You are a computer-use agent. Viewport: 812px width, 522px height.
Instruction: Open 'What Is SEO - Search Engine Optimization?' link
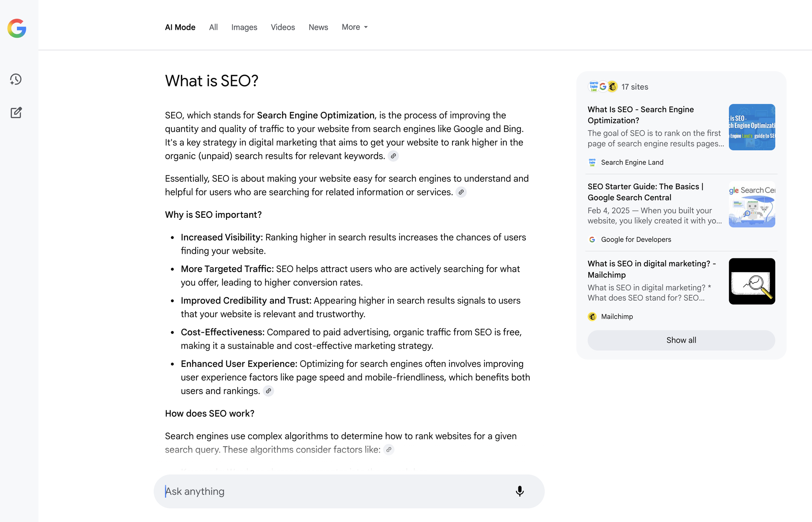[x=640, y=115]
